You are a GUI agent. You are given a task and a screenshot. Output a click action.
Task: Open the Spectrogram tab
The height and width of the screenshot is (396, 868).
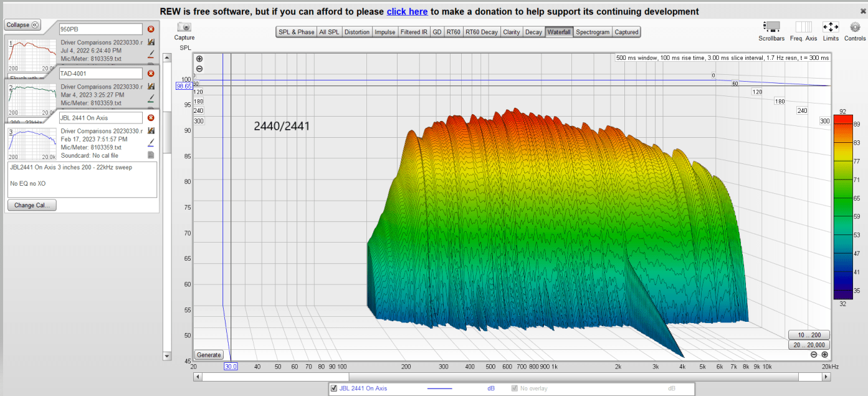(x=593, y=32)
